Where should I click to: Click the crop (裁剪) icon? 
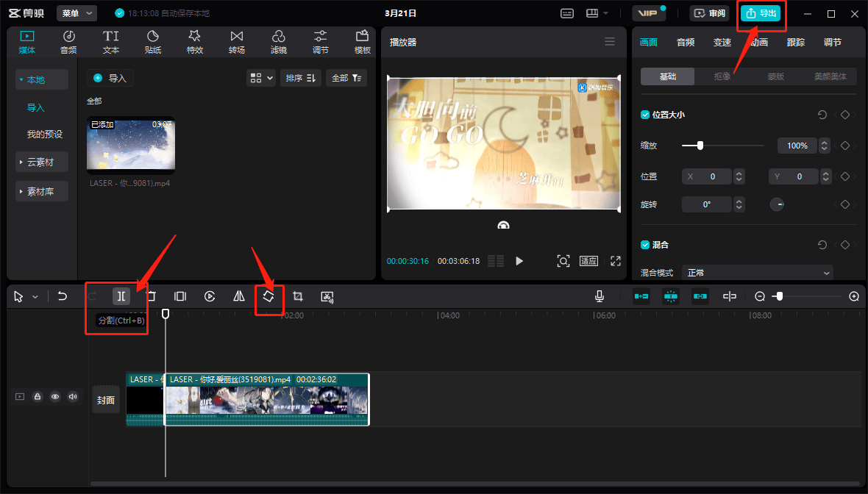pyautogui.click(x=298, y=296)
